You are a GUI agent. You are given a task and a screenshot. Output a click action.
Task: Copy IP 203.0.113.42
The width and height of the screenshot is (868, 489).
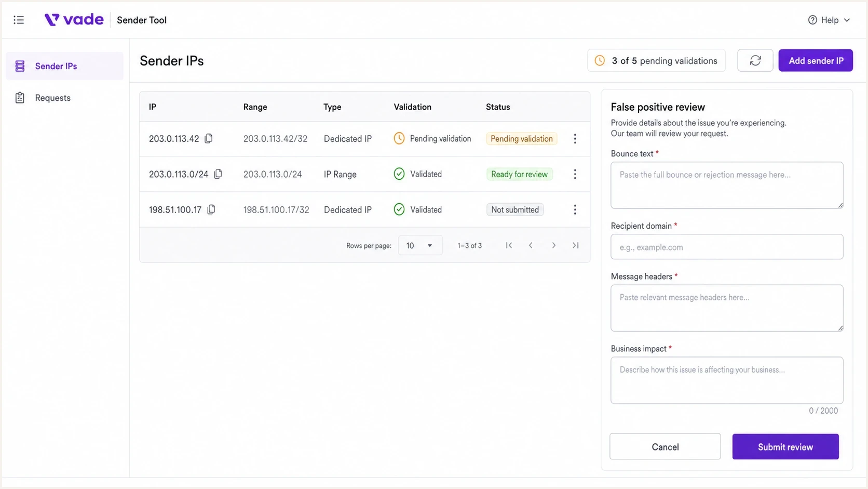pos(209,138)
